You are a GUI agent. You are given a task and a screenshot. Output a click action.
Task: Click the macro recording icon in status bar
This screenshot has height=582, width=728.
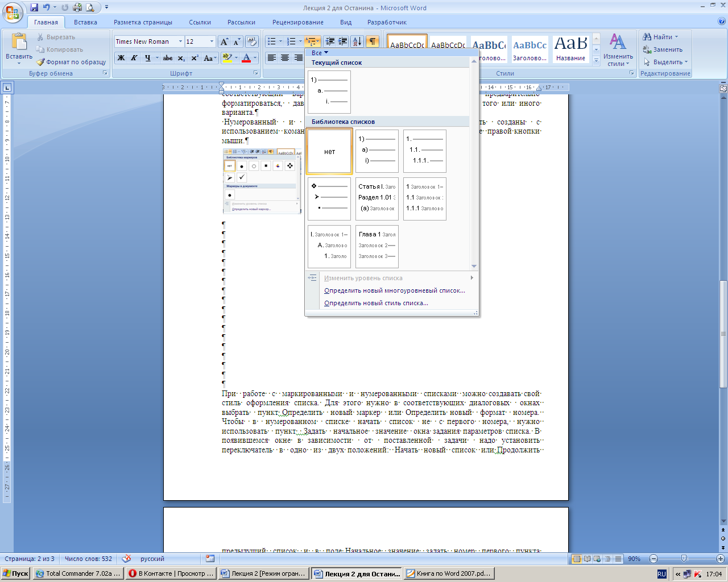tap(210, 559)
